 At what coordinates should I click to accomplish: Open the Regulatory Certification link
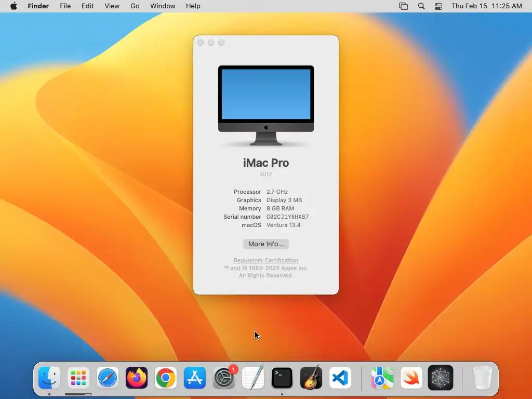click(265, 260)
